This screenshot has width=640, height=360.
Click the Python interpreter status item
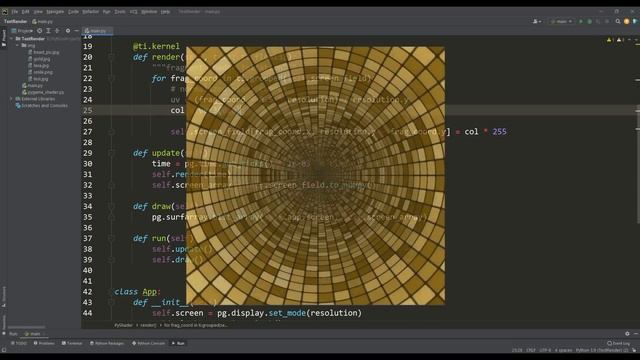pos(602,350)
